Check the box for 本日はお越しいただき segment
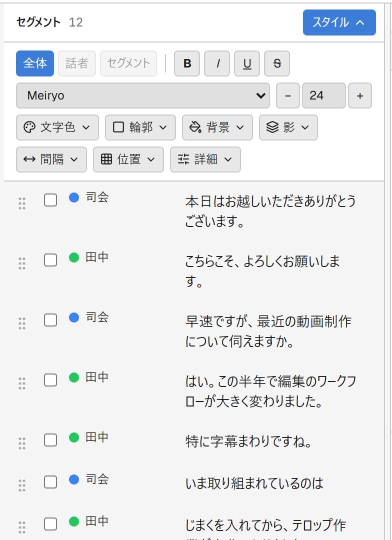 (50, 200)
